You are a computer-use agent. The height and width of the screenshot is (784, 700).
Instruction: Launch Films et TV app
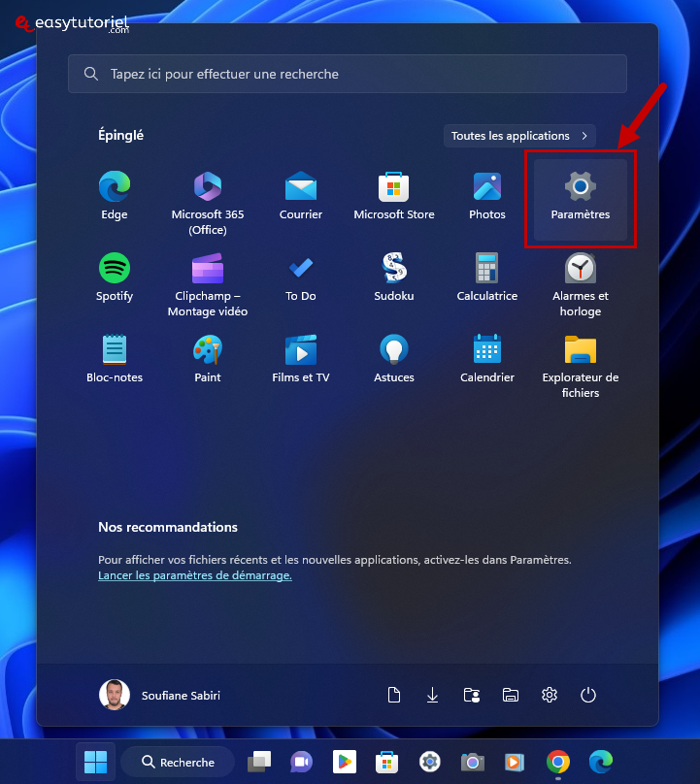301,358
